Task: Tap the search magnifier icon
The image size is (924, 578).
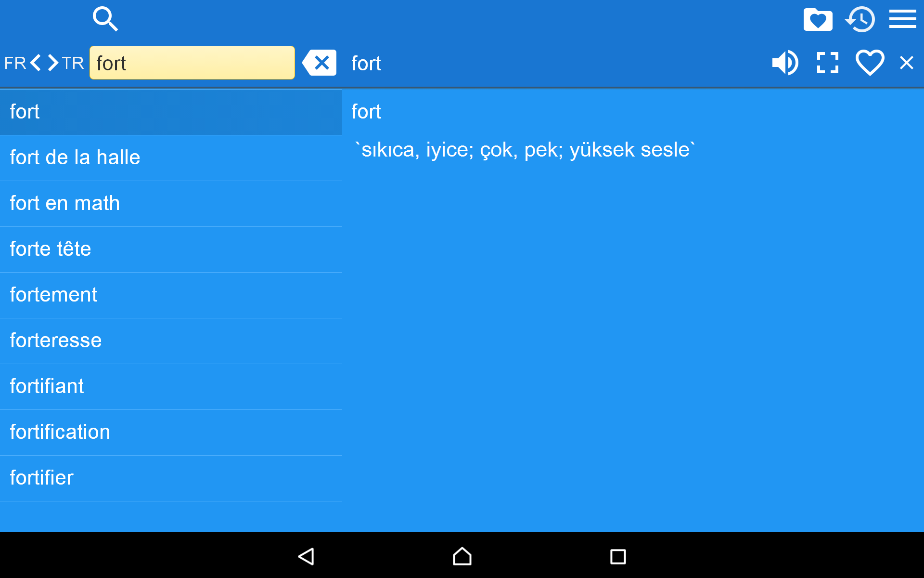Action: pyautogui.click(x=105, y=19)
